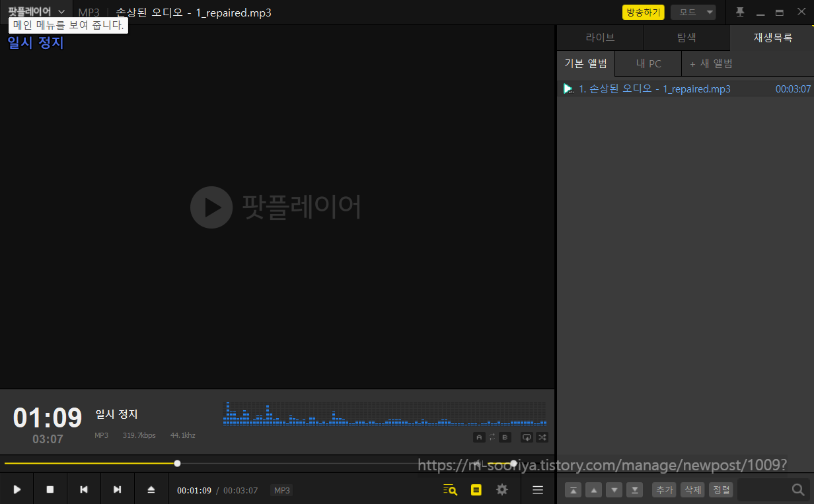Click the playlist search magnifier icon
The image size is (814, 504).
click(x=798, y=489)
